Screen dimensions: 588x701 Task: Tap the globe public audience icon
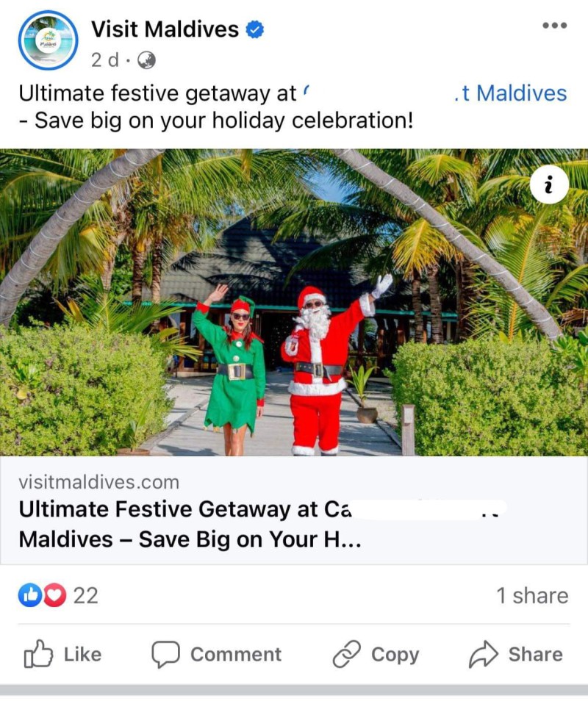tap(146, 60)
